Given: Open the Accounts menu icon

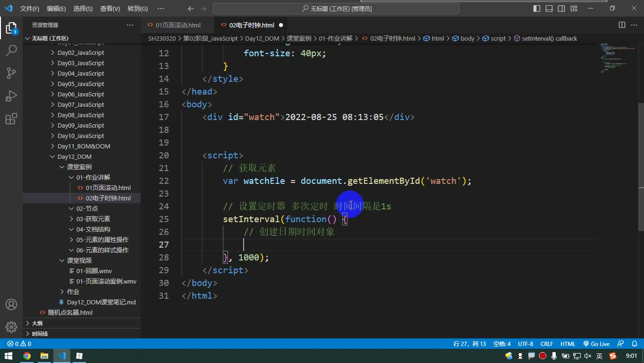Looking at the screenshot, I should tap(11, 304).
